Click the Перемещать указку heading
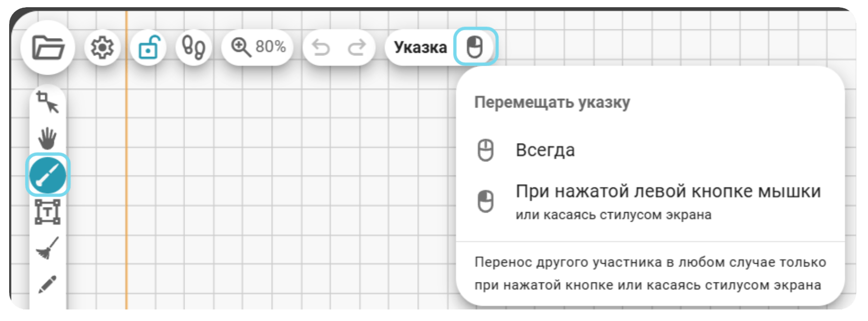 coord(552,102)
